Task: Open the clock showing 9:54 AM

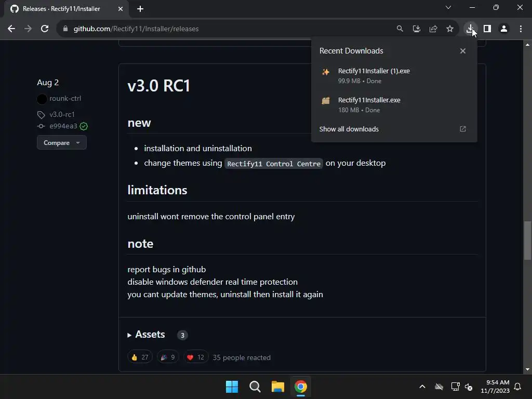Action: (495, 387)
